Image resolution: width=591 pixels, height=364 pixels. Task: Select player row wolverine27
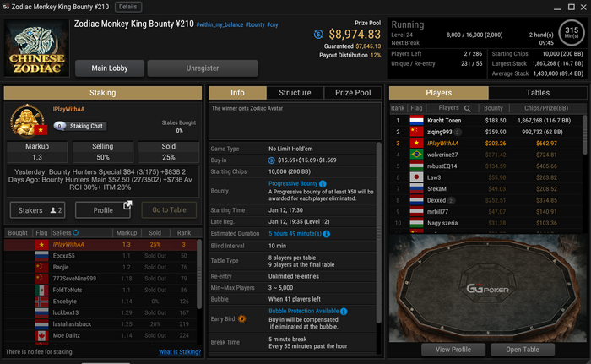pyautogui.click(x=485, y=155)
